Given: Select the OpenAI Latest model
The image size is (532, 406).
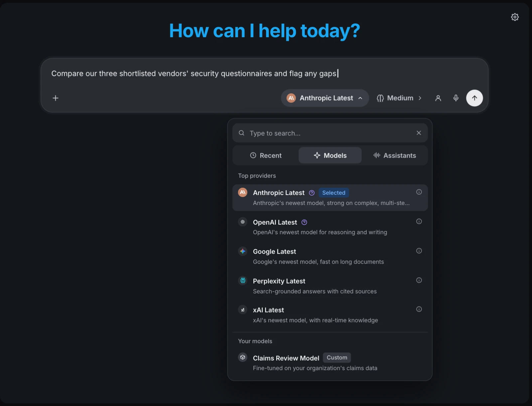Looking at the screenshot, I should (330, 227).
